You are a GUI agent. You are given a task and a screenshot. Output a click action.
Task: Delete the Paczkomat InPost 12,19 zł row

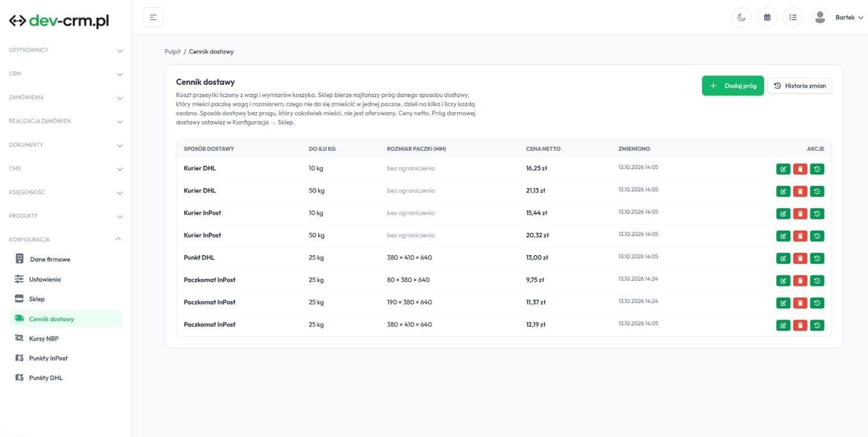(800, 325)
